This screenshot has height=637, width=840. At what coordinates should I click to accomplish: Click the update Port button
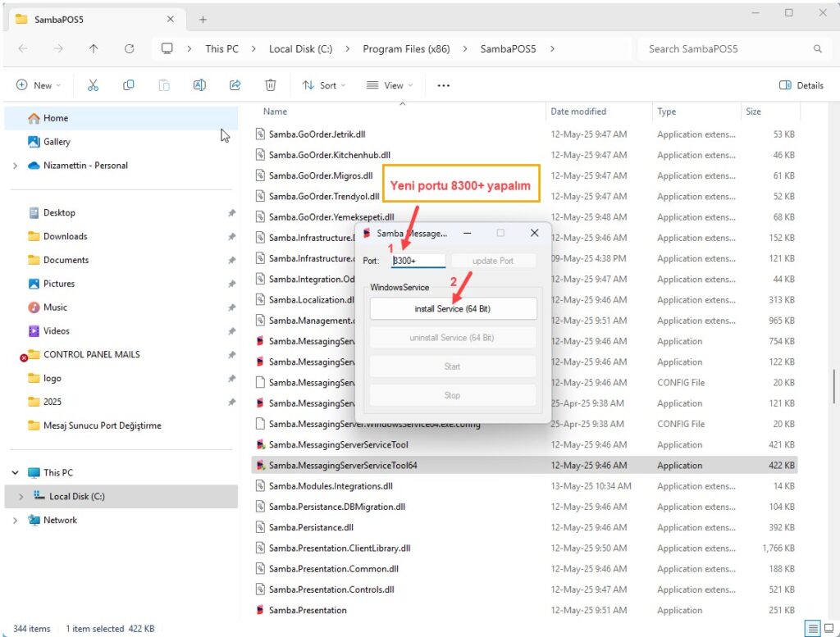[x=493, y=261]
